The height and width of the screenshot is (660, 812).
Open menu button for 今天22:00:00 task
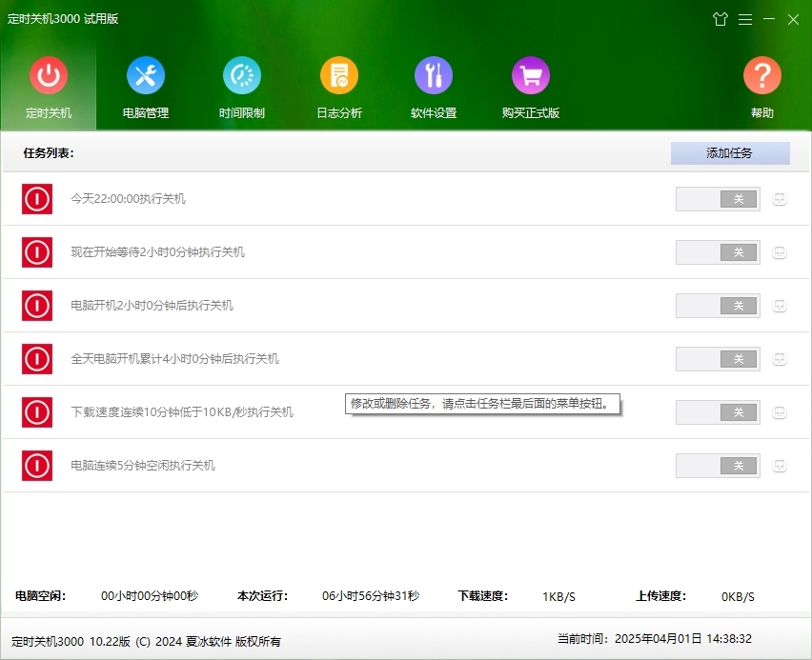pos(780,199)
